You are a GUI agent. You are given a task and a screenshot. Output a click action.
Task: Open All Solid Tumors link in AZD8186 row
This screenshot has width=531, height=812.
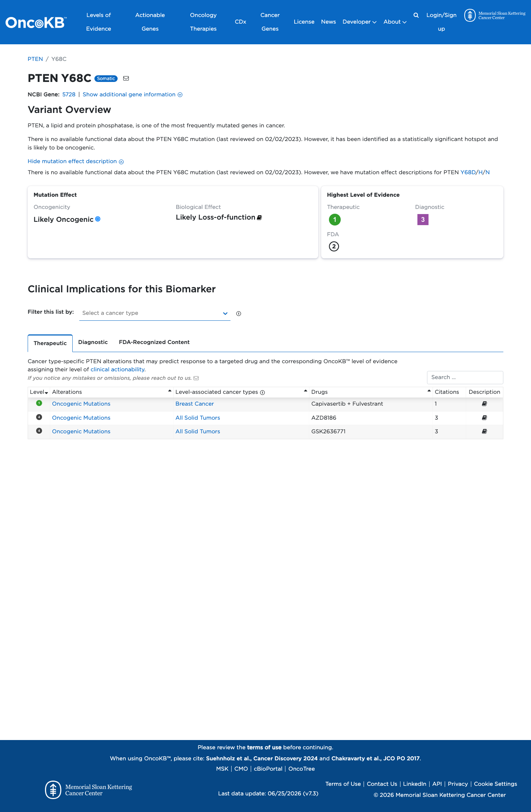coord(198,418)
